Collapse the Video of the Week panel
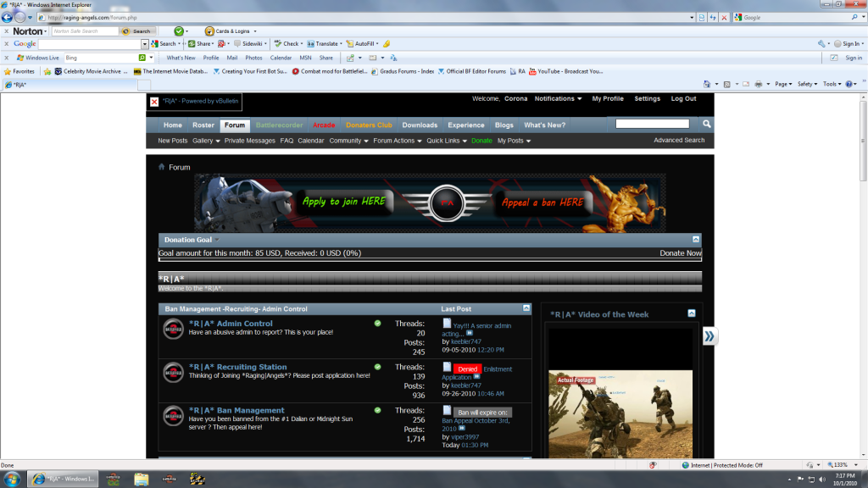This screenshot has height=488, width=868. click(692, 313)
